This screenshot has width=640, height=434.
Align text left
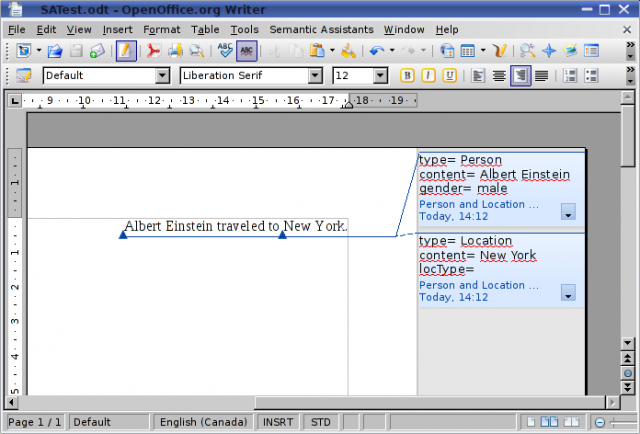click(478, 76)
